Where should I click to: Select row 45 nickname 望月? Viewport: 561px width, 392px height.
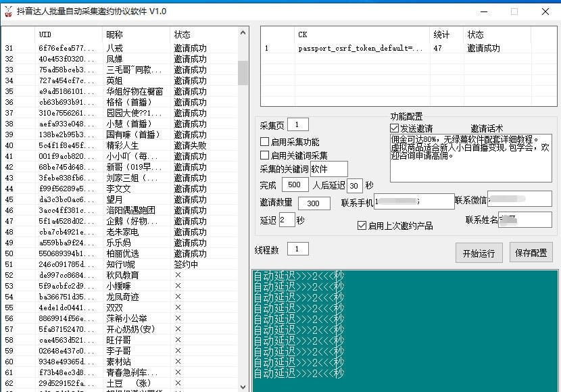point(114,199)
